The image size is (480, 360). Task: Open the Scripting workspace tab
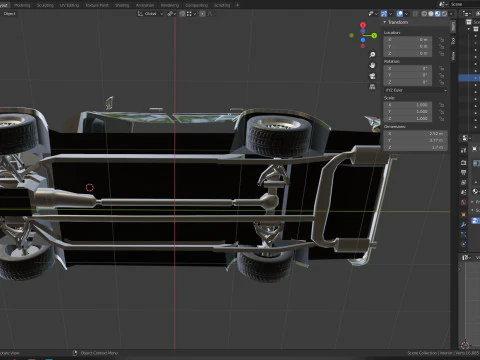222,5
